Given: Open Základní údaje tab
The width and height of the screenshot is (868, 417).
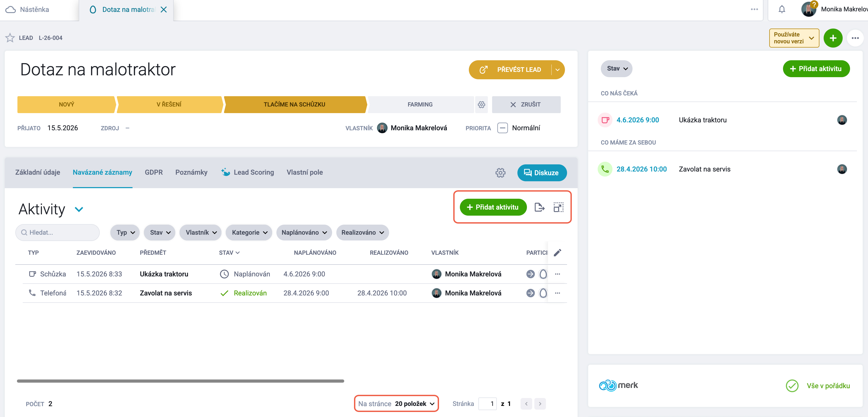Looking at the screenshot, I should pos(37,172).
